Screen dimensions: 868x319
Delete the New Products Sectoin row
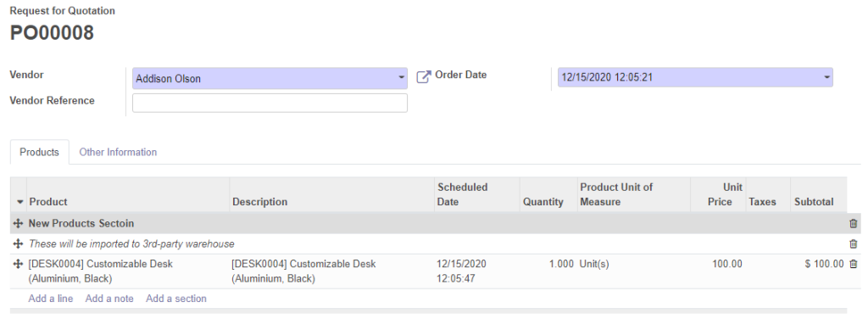coord(853,223)
